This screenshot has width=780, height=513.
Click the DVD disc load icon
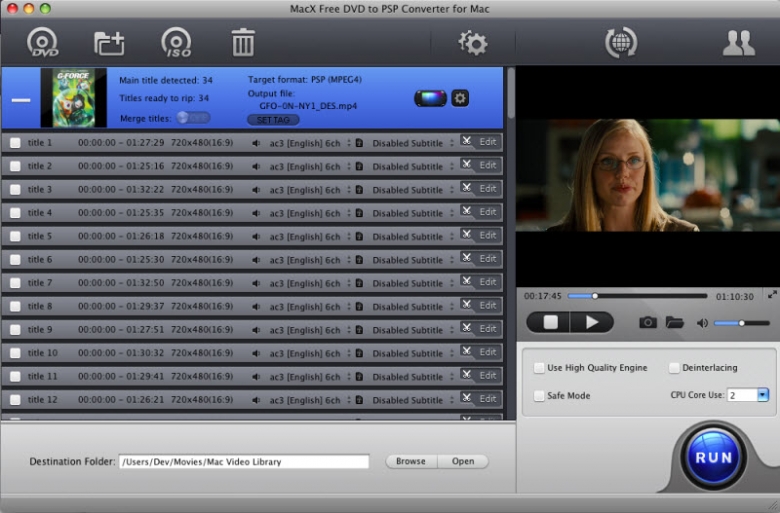(x=43, y=43)
